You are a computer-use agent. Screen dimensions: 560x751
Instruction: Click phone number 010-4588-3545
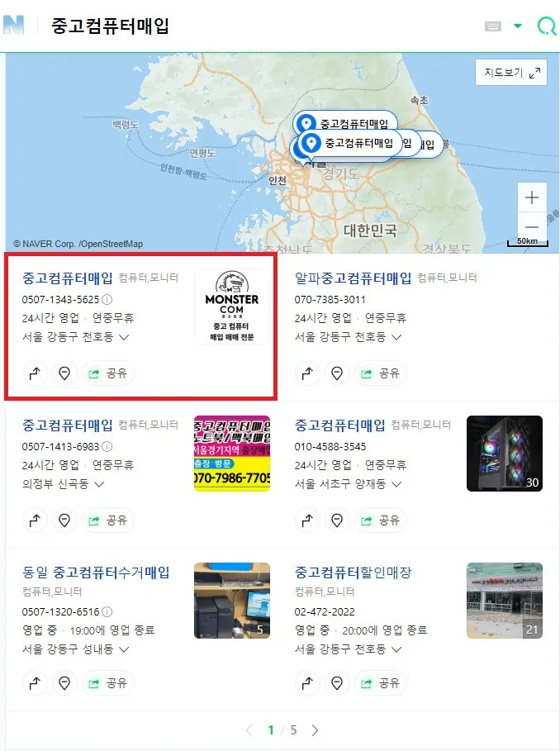coord(330,446)
